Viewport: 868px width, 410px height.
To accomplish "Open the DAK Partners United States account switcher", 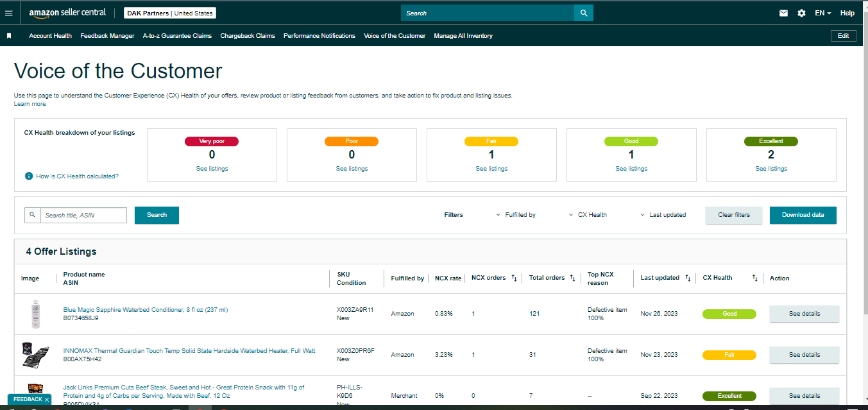I will tap(170, 13).
